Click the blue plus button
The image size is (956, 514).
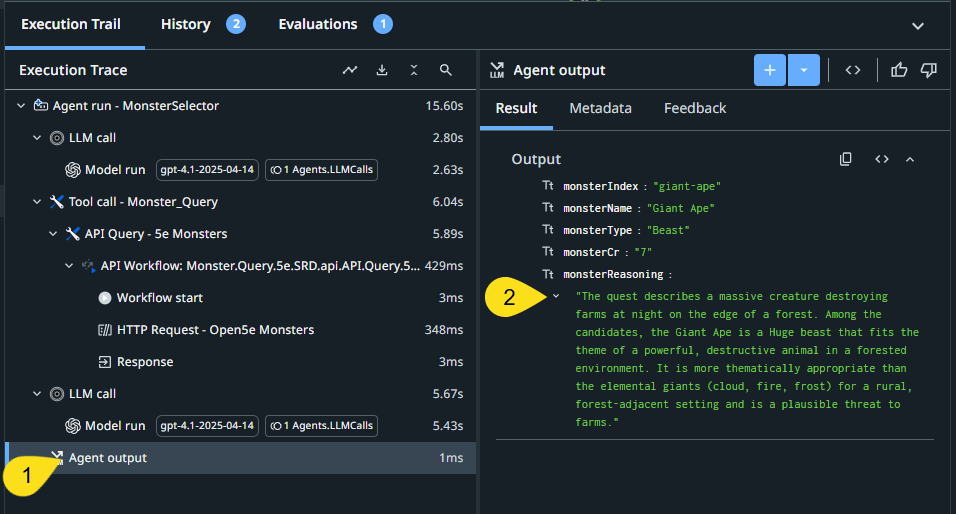coord(769,70)
